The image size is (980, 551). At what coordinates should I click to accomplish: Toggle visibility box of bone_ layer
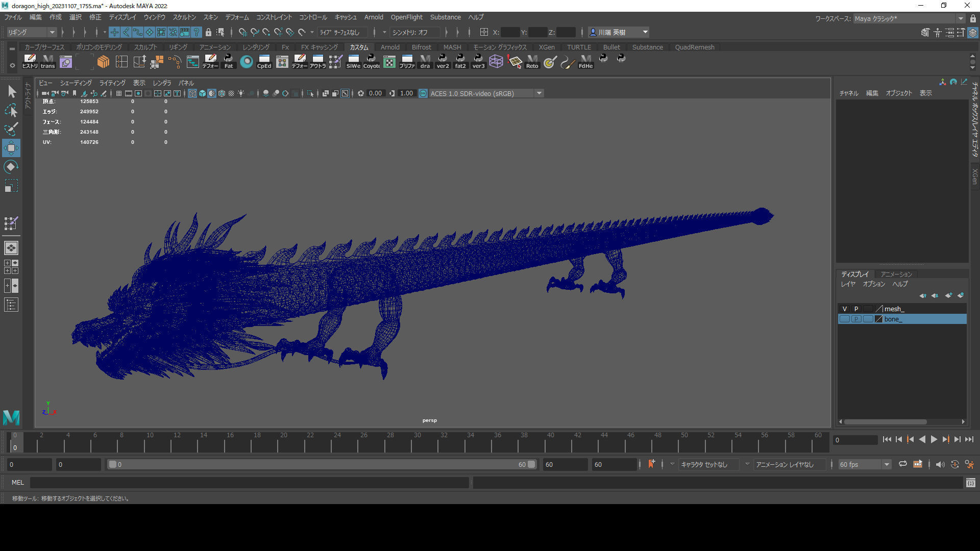[845, 319]
